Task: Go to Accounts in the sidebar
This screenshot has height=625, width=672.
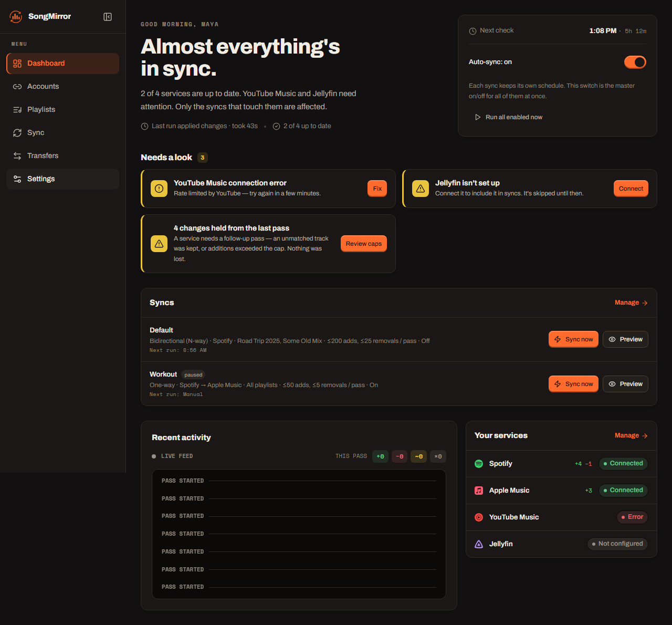Action: click(x=62, y=87)
